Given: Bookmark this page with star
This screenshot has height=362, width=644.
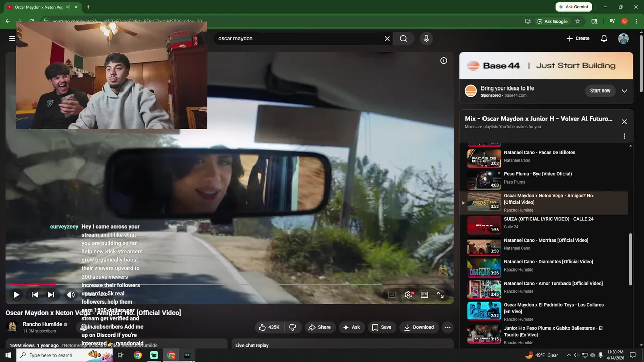Looking at the screenshot, I should [578, 21].
